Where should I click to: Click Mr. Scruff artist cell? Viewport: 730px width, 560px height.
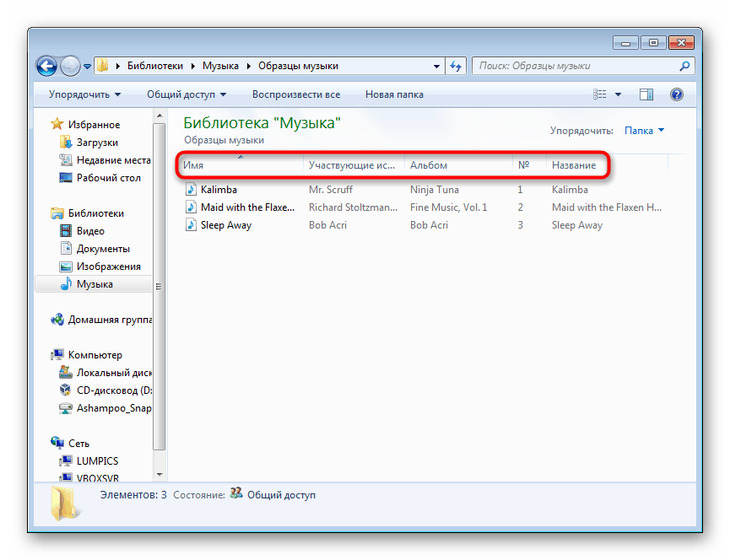point(331,190)
